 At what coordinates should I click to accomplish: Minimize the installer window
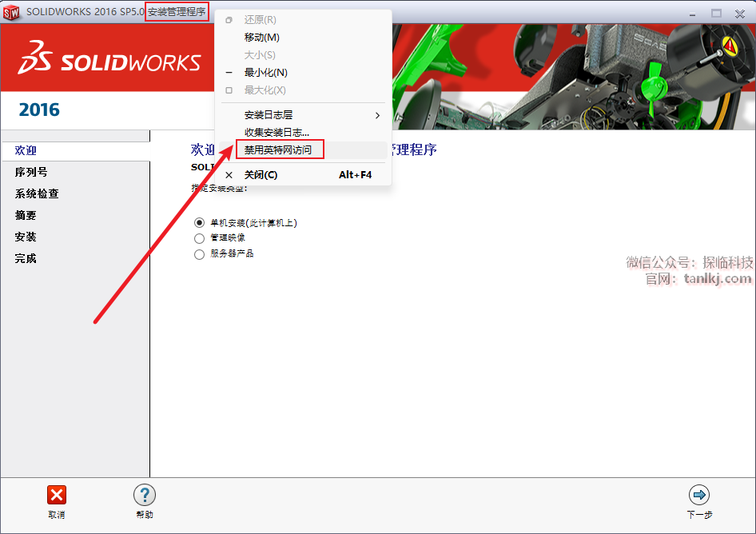(692, 14)
